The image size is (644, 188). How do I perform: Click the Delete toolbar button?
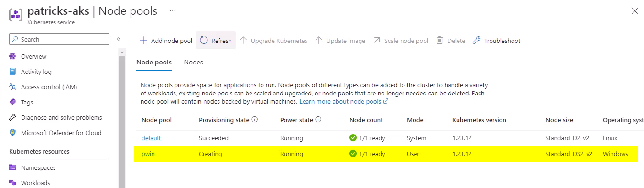[x=451, y=41]
